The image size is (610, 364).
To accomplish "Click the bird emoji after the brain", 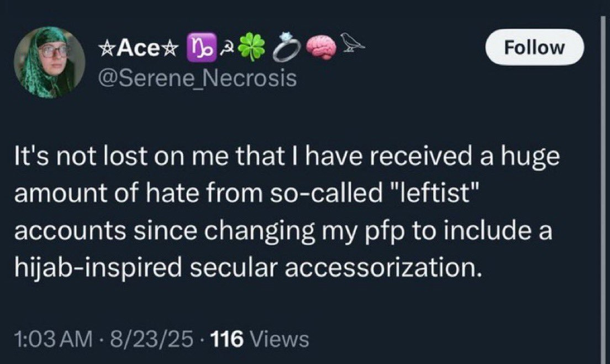I will [x=353, y=43].
